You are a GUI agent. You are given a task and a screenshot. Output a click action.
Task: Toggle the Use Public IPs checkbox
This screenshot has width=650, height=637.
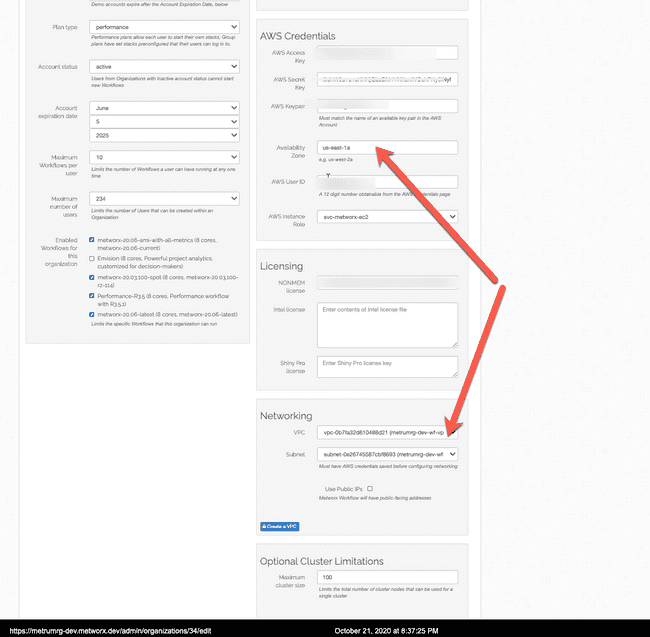pyautogui.click(x=370, y=489)
